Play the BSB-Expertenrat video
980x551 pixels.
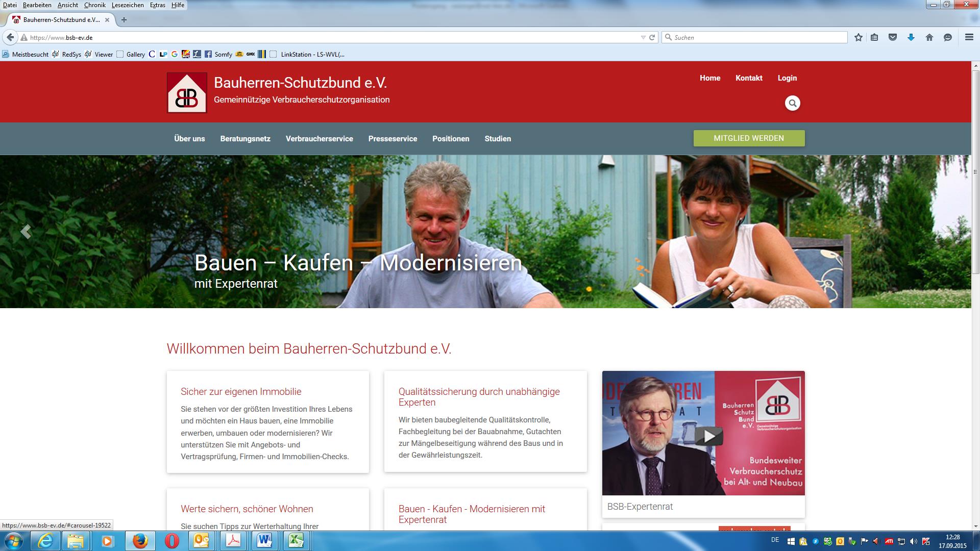click(x=708, y=436)
